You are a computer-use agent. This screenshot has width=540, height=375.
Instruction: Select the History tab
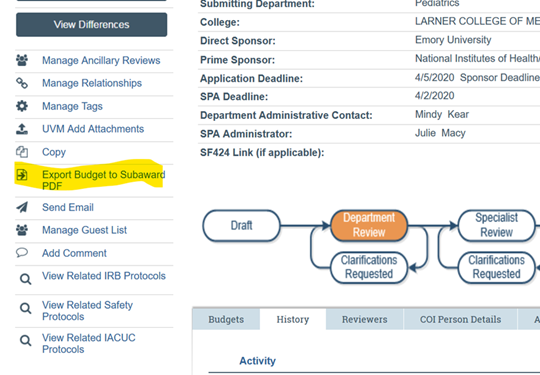click(x=293, y=319)
